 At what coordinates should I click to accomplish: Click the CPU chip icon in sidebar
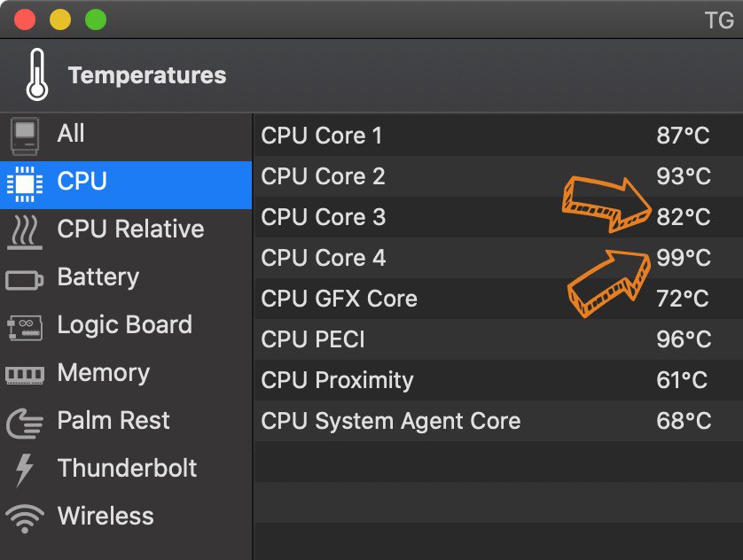click(x=25, y=183)
